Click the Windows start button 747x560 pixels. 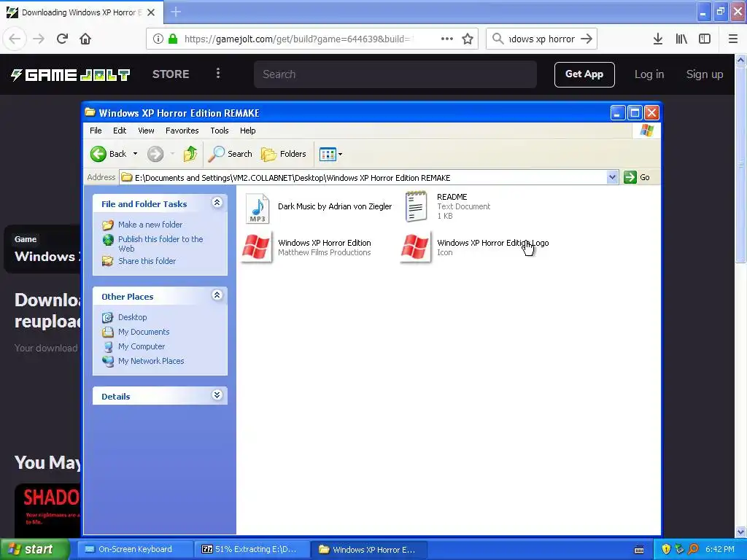click(35, 549)
